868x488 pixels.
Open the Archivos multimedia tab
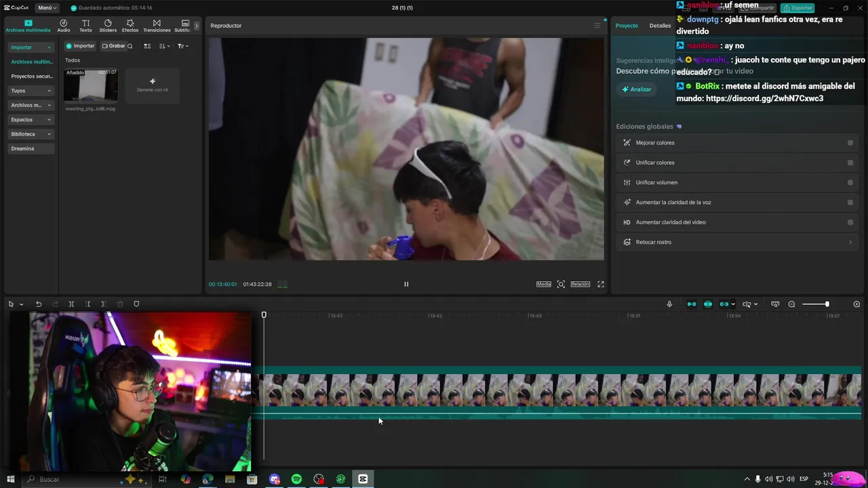pyautogui.click(x=28, y=26)
